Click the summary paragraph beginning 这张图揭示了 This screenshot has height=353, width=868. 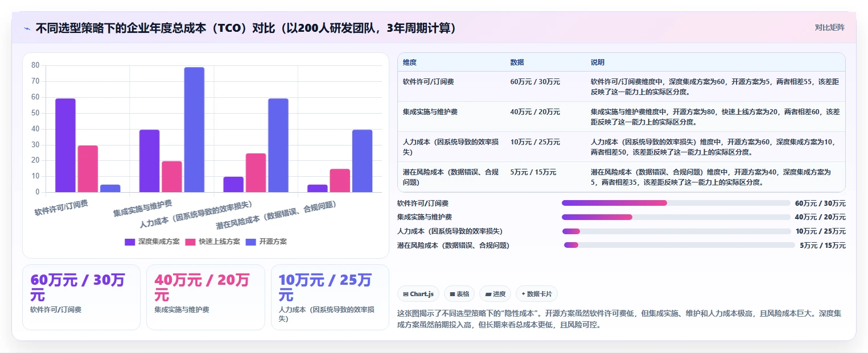[x=619, y=319]
